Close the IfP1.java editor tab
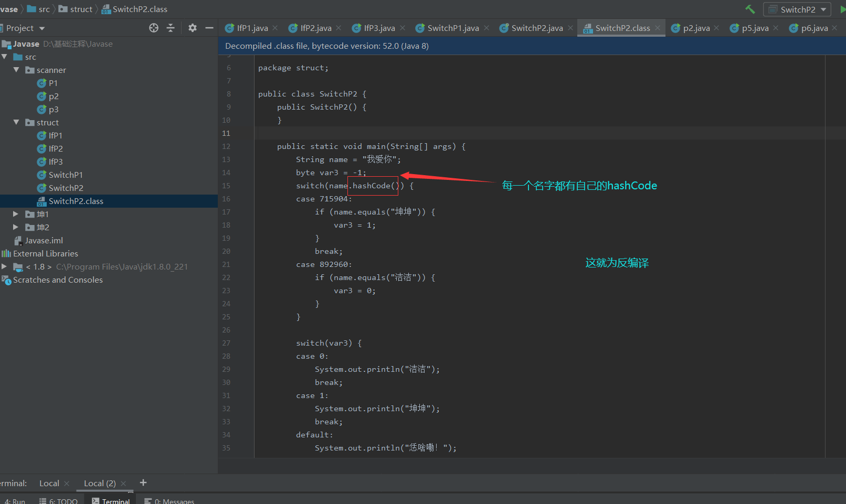This screenshot has height=504, width=846. [275, 28]
